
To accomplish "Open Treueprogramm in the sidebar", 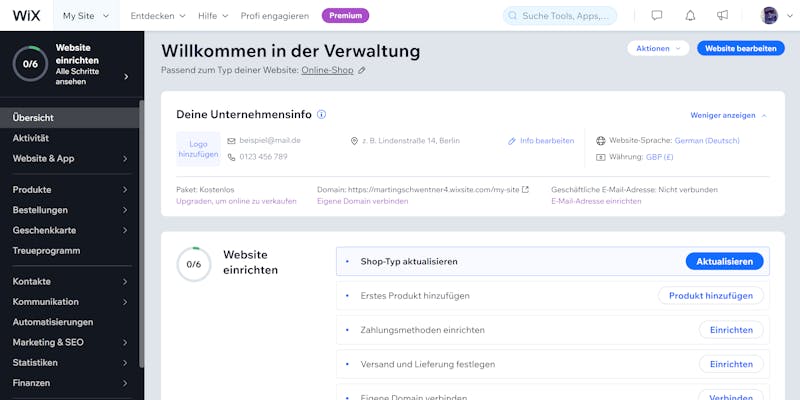I will [x=70, y=251].
